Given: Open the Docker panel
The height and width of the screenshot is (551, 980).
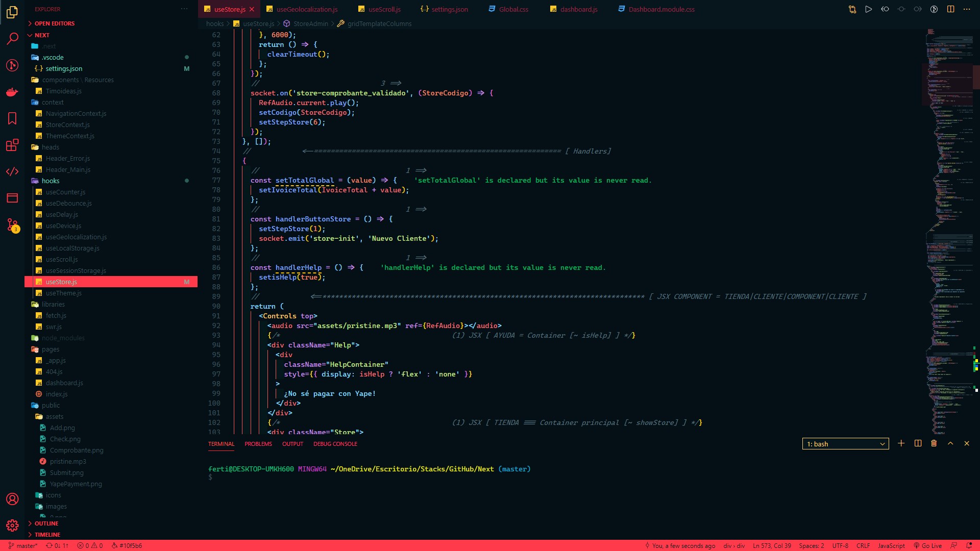Looking at the screenshot, I should [12, 92].
